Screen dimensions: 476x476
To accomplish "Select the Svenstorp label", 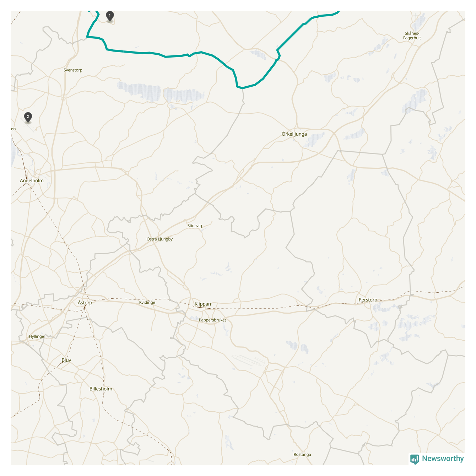I will 73,70.
